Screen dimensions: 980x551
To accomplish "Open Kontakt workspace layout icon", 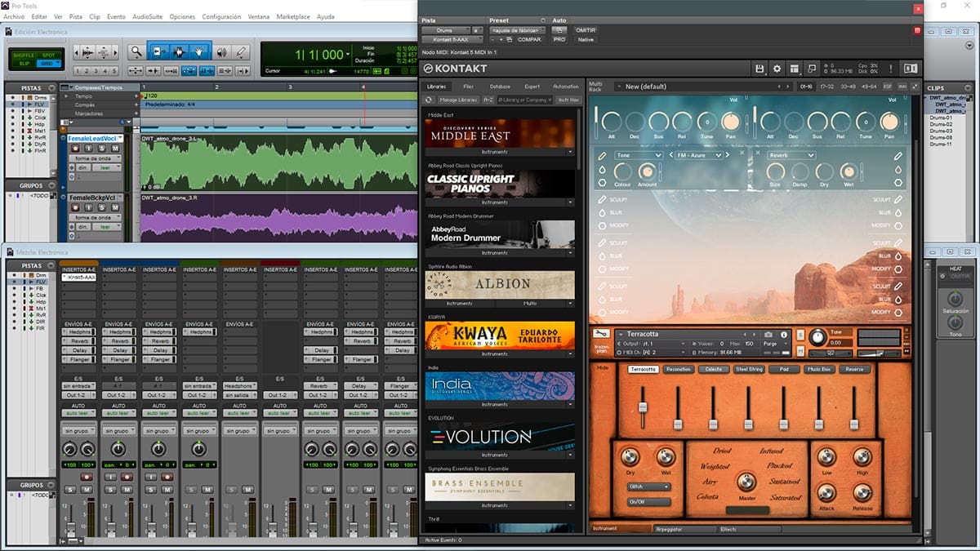I will point(793,69).
